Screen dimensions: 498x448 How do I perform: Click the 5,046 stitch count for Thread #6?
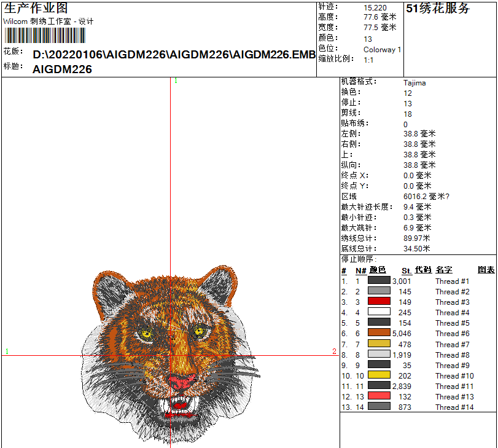pyautogui.click(x=402, y=334)
